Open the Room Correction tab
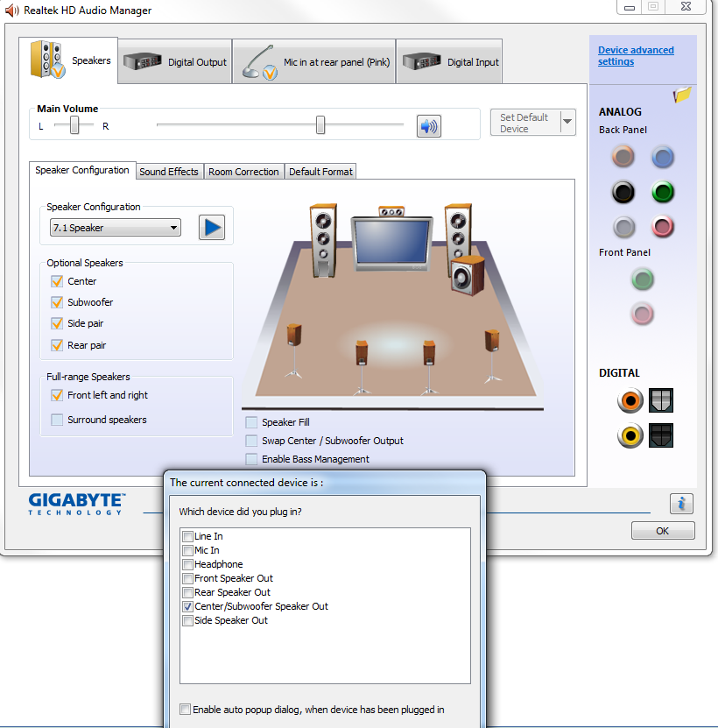718x728 pixels. click(x=243, y=172)
